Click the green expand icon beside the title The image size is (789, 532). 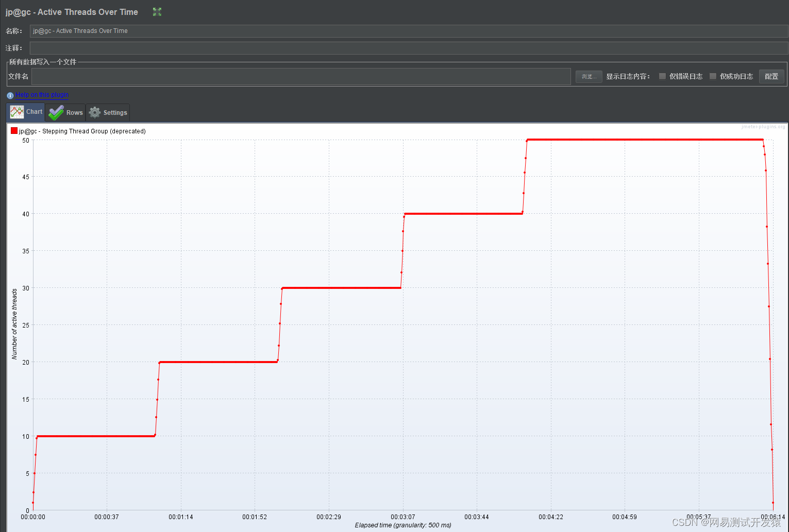point(157,12)
